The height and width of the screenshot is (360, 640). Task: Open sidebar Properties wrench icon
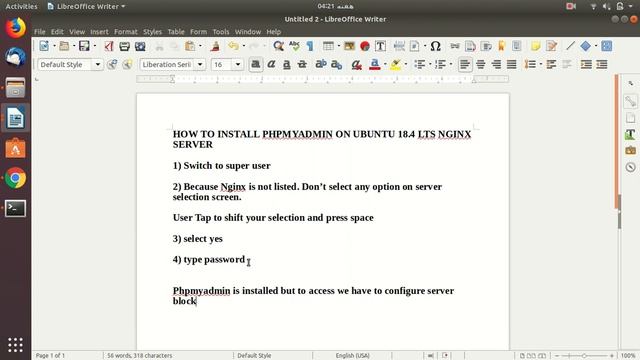pyautogui.click(x=630, y=101)
